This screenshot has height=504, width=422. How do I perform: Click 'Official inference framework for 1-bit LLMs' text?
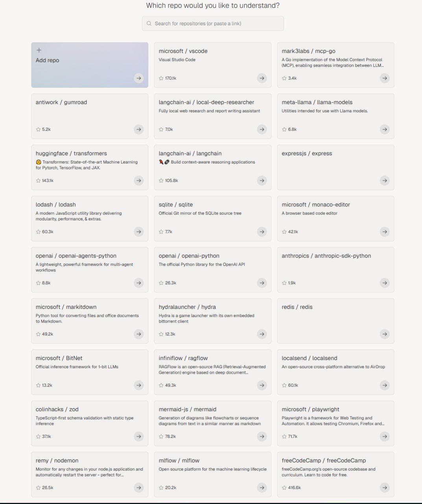[x=77, y=367]
